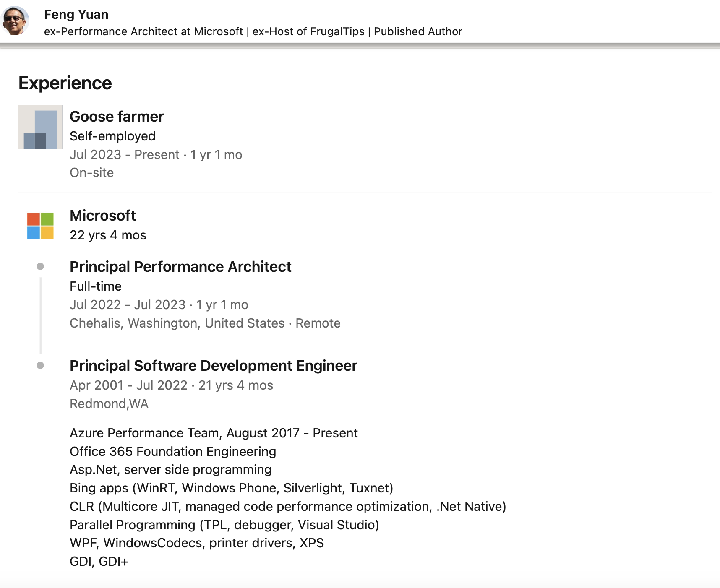
Task: Click the 'Jul 2023 - Present' date range
Action: (125, 155)
